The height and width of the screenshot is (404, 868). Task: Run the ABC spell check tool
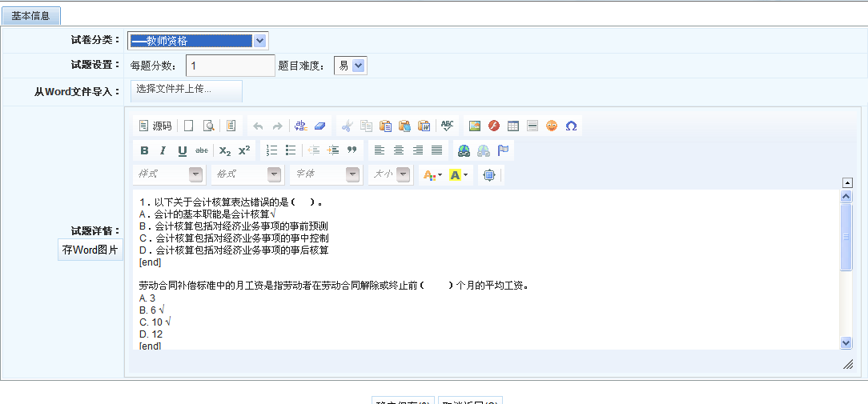[448, 126]
